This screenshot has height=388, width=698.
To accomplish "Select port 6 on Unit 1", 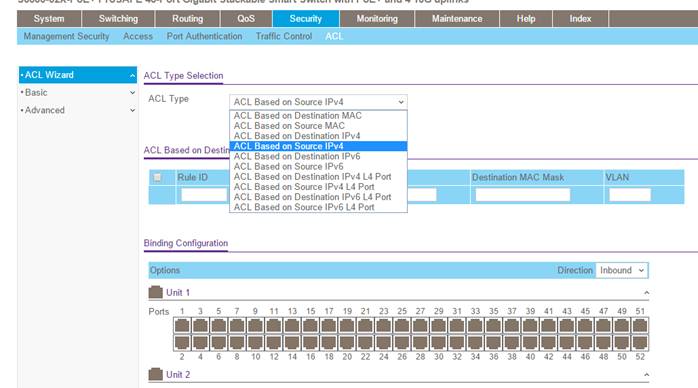I will pos(219,343).
